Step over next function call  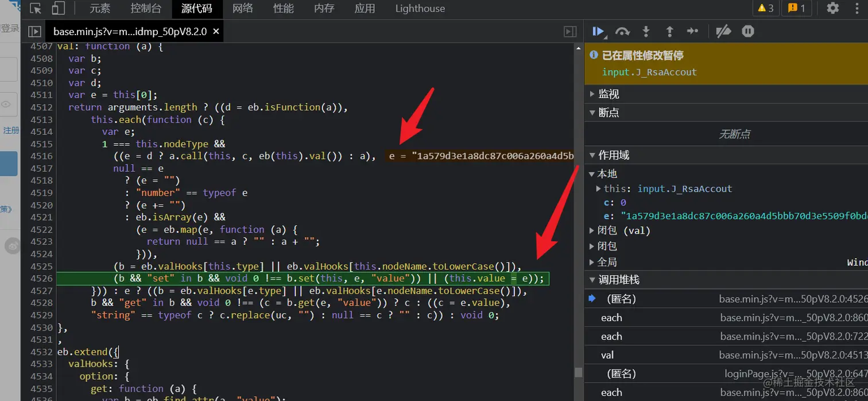[x=622, y=32]
